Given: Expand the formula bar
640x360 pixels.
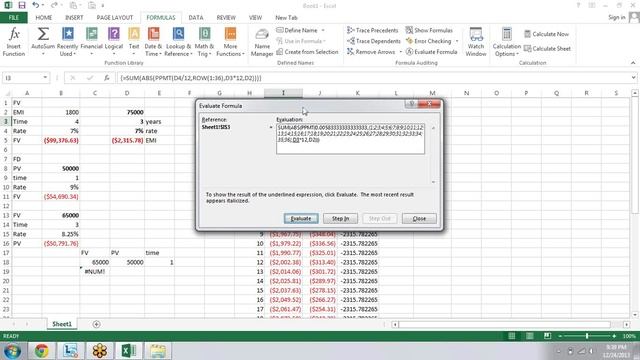Looking at the screenshot, I should pos(633,78).
